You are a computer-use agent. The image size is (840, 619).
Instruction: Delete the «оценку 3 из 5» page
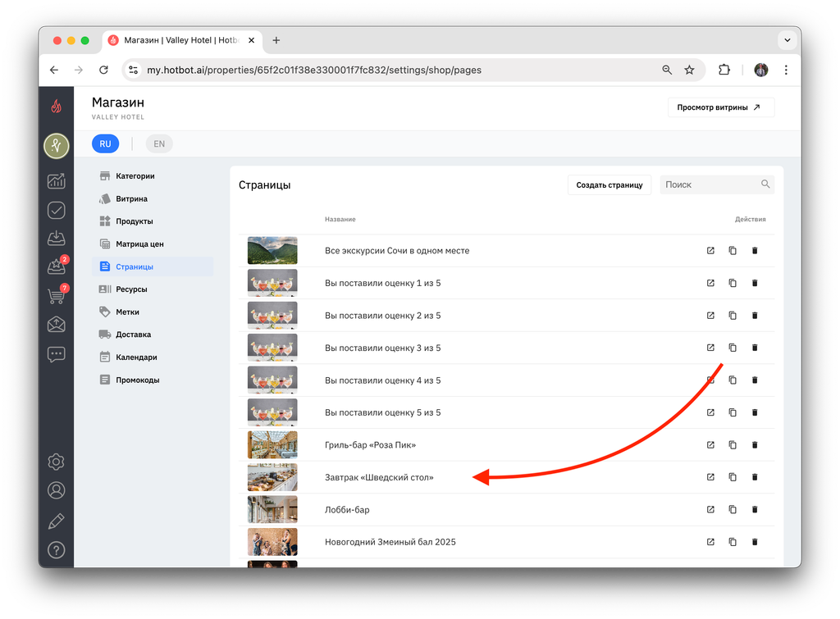pos(755,348)
